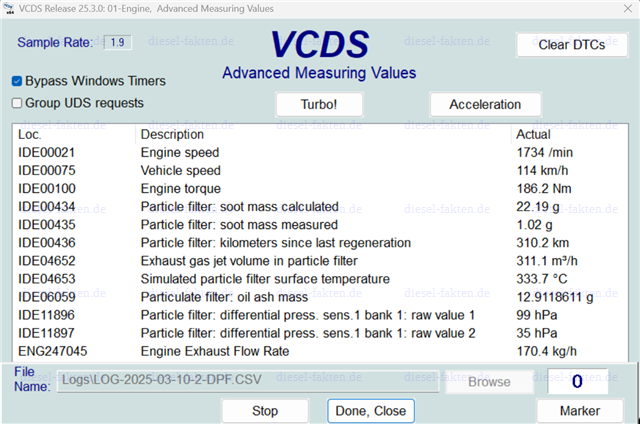Click the 333.7 °C value
This screenshot has width=640, height=424.
tap(542, 279)
